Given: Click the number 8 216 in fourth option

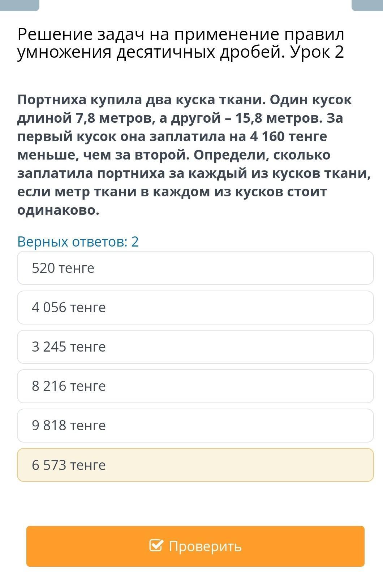Looking at the screenshot, I should (x=49, y=386).
